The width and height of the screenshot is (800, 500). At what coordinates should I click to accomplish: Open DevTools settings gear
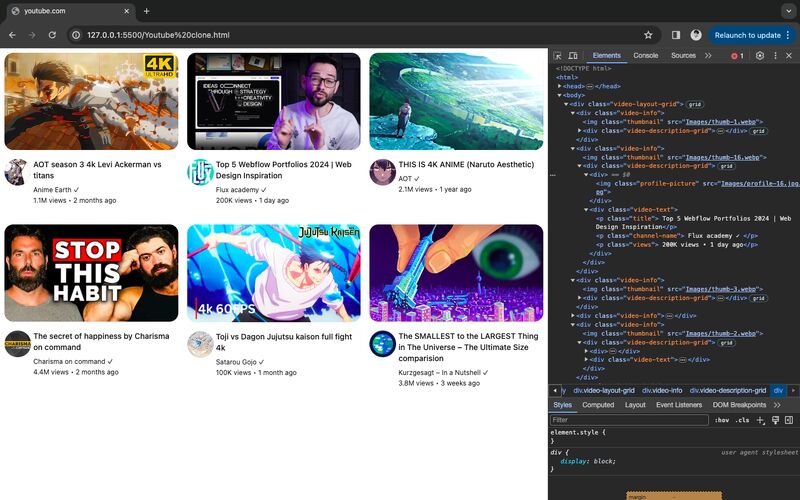(760, 56)
